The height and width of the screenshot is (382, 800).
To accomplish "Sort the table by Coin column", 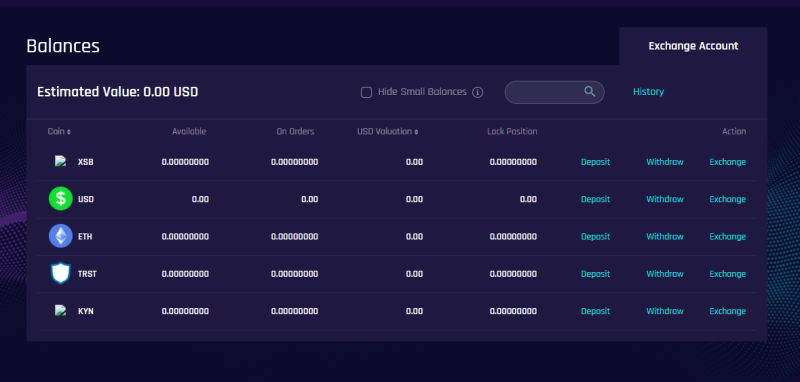I will (59, 132).
